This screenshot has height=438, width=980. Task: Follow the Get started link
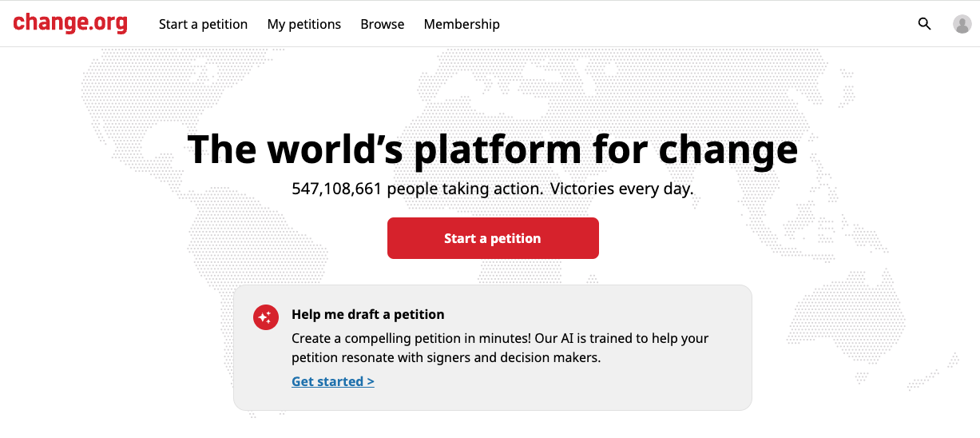click(327, 381)
